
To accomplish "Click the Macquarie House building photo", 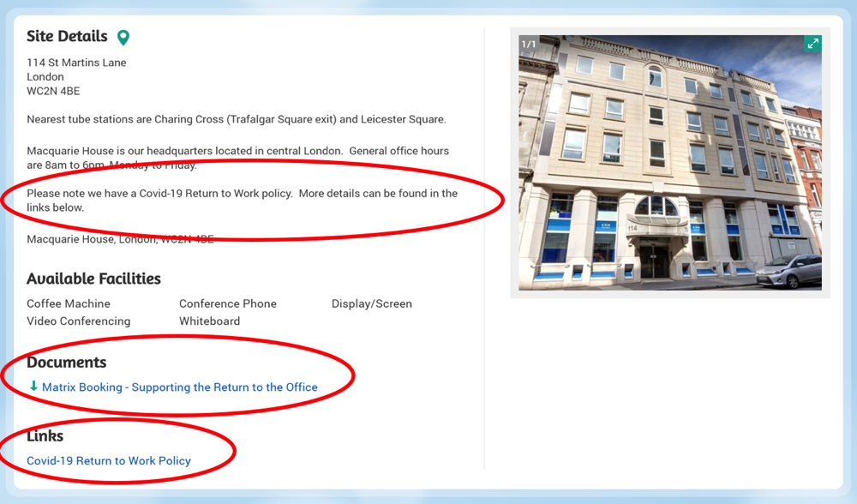I will point(669,171).
